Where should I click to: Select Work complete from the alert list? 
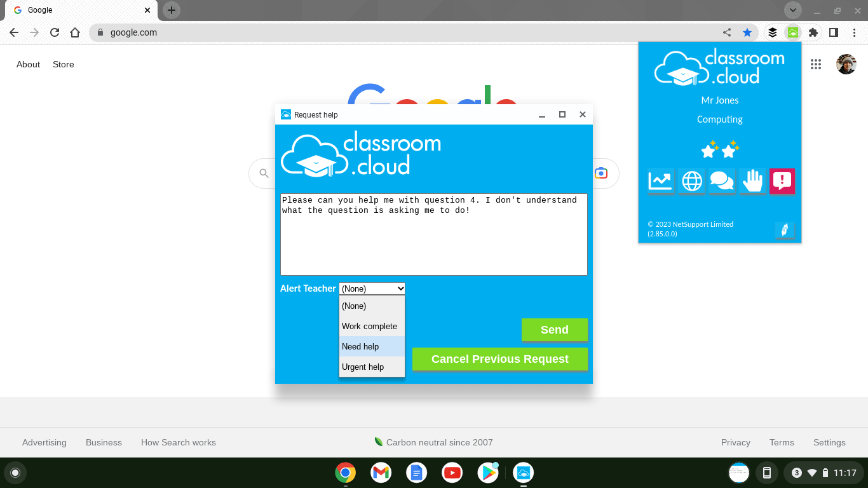click(372, 326)
